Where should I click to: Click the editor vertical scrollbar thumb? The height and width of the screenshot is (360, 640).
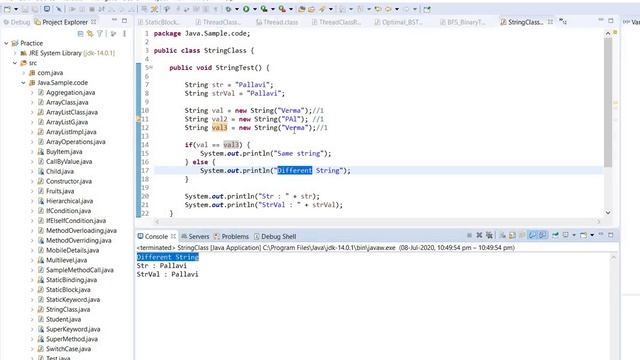point(608,102)
